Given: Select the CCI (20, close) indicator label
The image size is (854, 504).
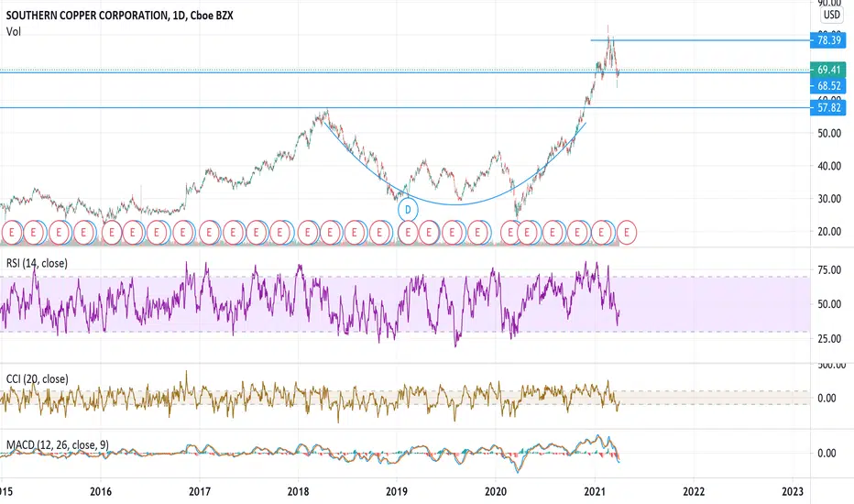Looking at the screenshot, I should click(37, 378).
